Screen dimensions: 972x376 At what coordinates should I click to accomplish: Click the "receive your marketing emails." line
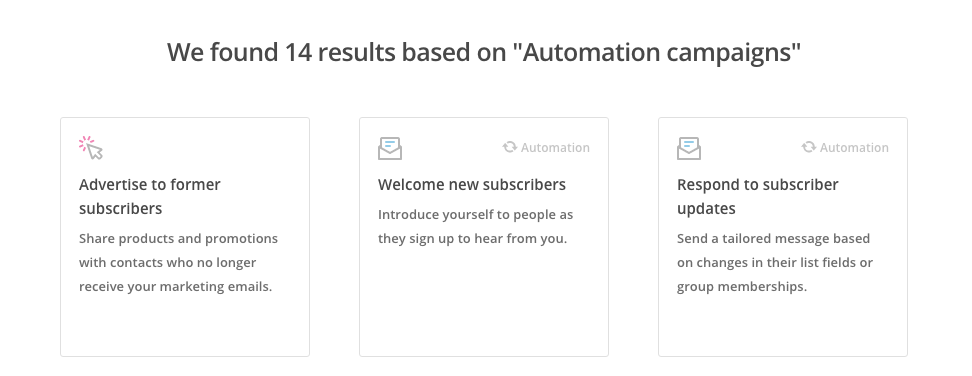[x=175, y=287]
